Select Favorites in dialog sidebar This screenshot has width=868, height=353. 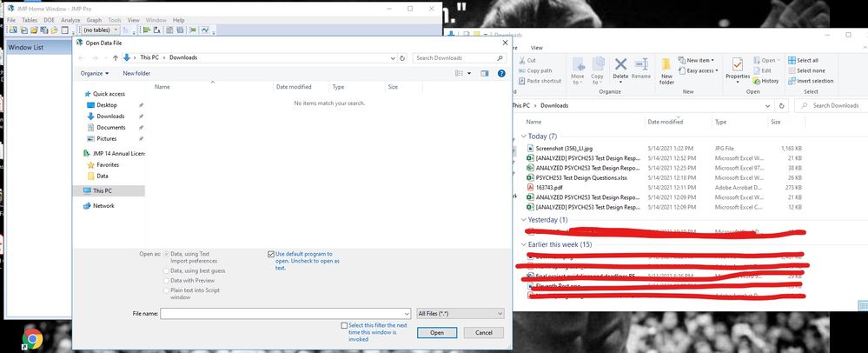tap(108, 164)
